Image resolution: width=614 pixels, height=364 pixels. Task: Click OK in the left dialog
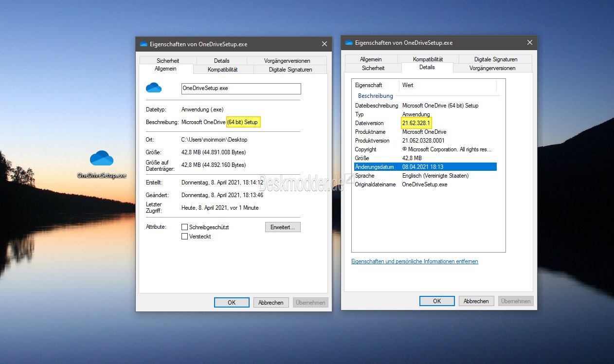pos(232,303)
